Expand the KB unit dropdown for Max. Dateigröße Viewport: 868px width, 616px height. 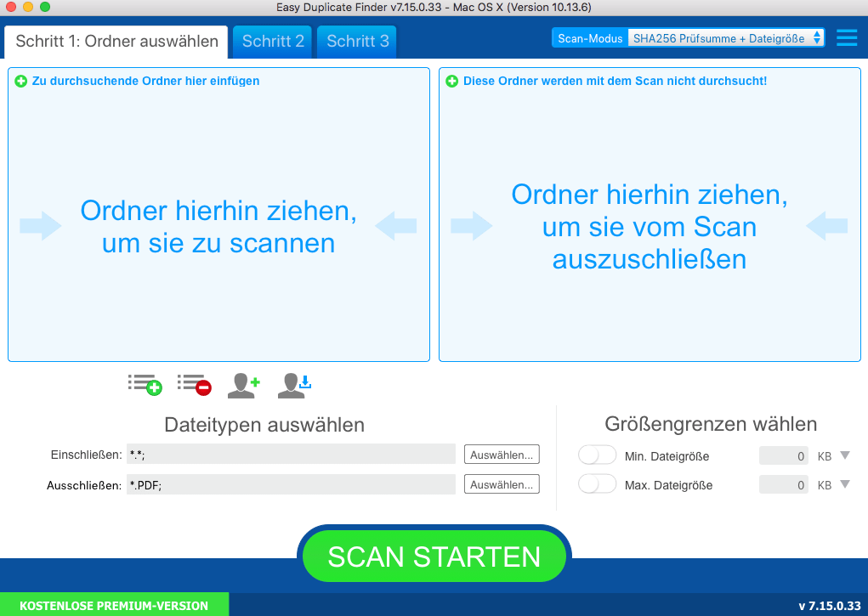pos(844,484)
